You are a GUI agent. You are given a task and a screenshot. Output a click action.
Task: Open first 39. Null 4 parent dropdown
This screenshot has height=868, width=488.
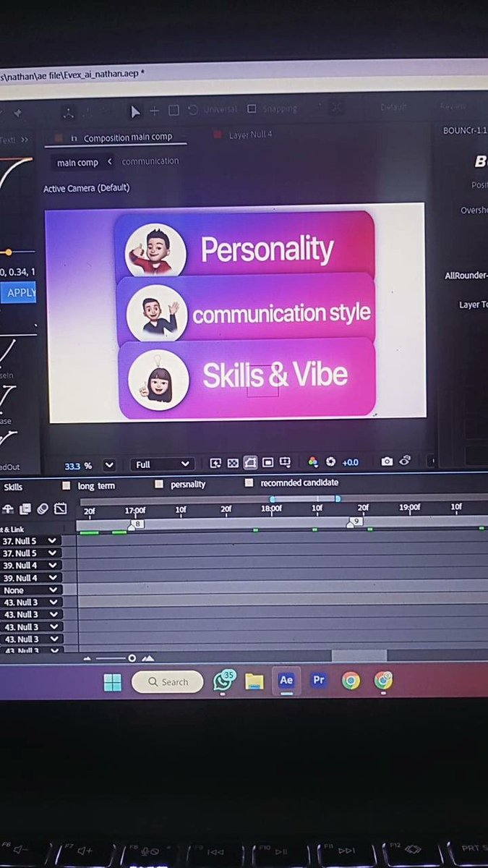click(31, 565)
